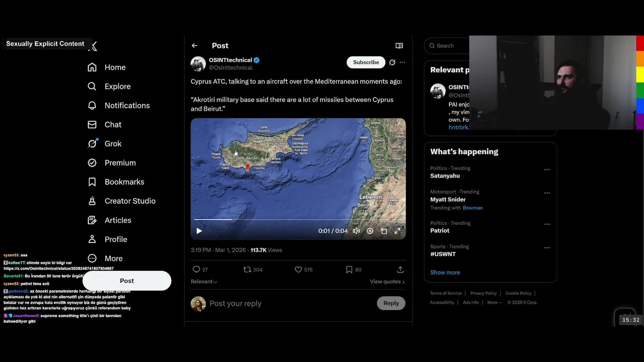Open X logo home link
This screenshot has height=362, width=644.
93,46
